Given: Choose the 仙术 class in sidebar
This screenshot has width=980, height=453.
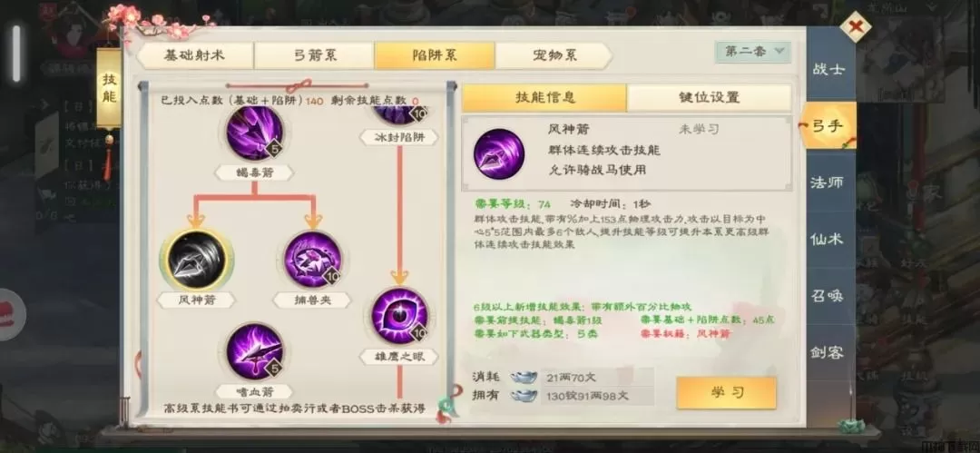Looking at the screenshot, I should (827, 239).
